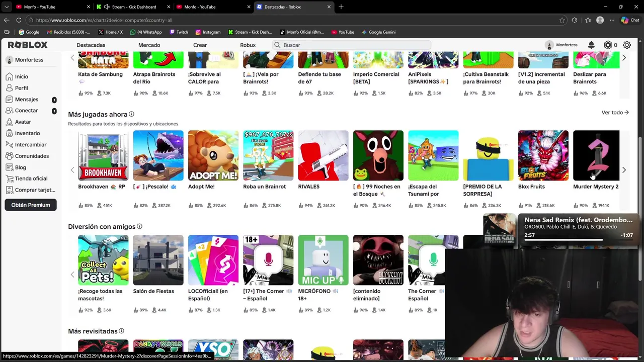
Task: Open the notifications bell
Action: (591, 45)
